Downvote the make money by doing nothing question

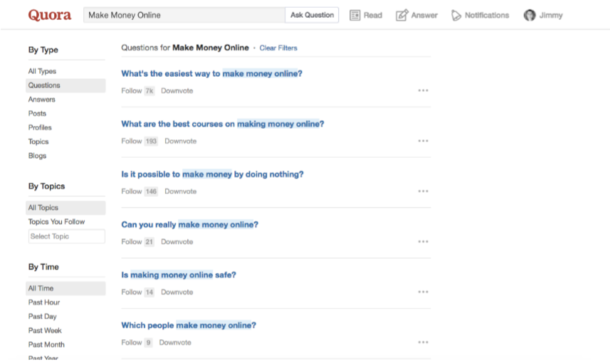[x=181, y=191]
